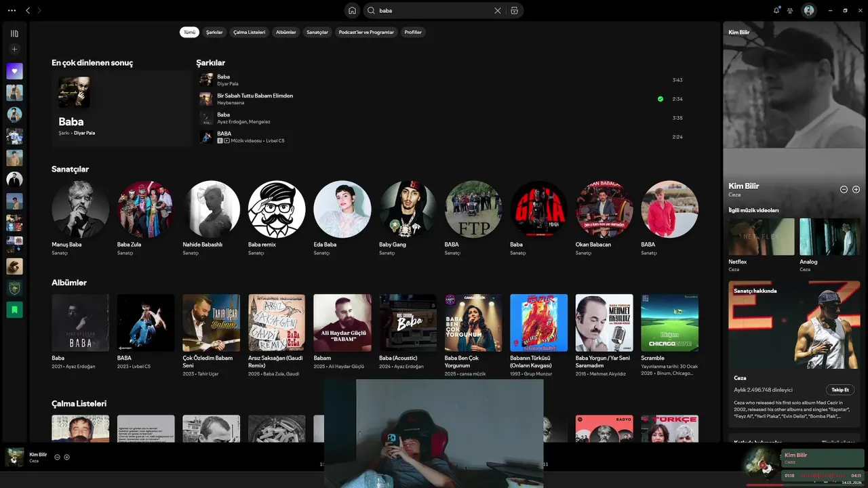The height and width of the screenshot is (488, 868).
Task: Open now-playing album art in bottom bar
Action: pos(14,457)
